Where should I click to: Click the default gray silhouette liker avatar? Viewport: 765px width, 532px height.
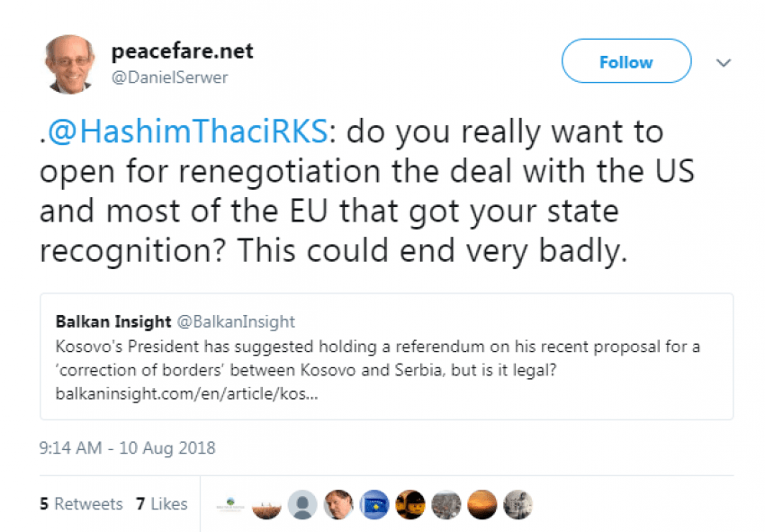tap(304, 504)
